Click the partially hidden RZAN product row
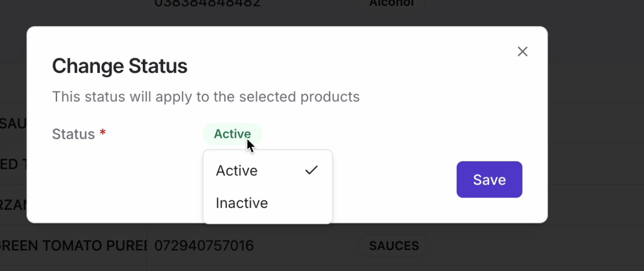644x271 pixels. [13, 205]
